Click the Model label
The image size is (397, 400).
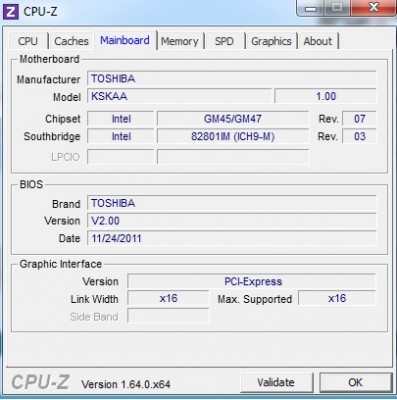67,97
